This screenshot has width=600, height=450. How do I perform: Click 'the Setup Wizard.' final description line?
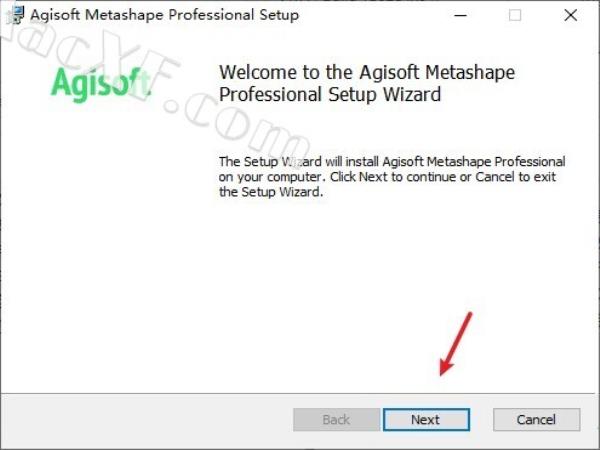coord(271,192)
